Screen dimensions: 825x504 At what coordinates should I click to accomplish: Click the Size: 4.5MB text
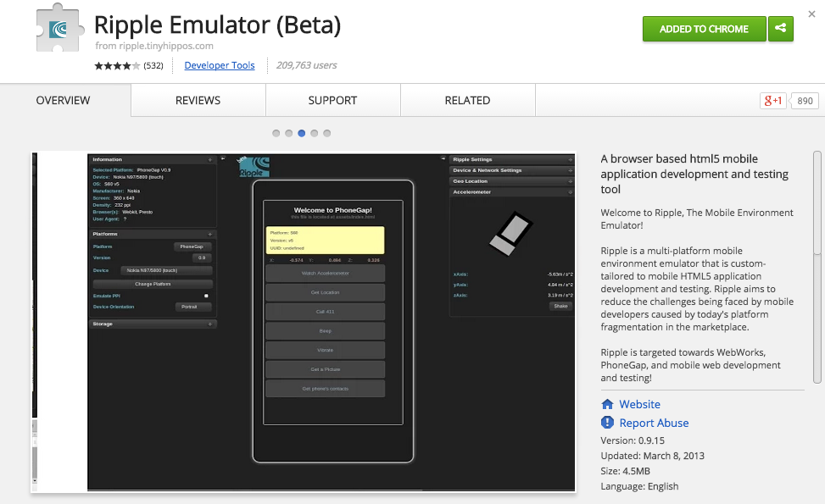point(625,471)
